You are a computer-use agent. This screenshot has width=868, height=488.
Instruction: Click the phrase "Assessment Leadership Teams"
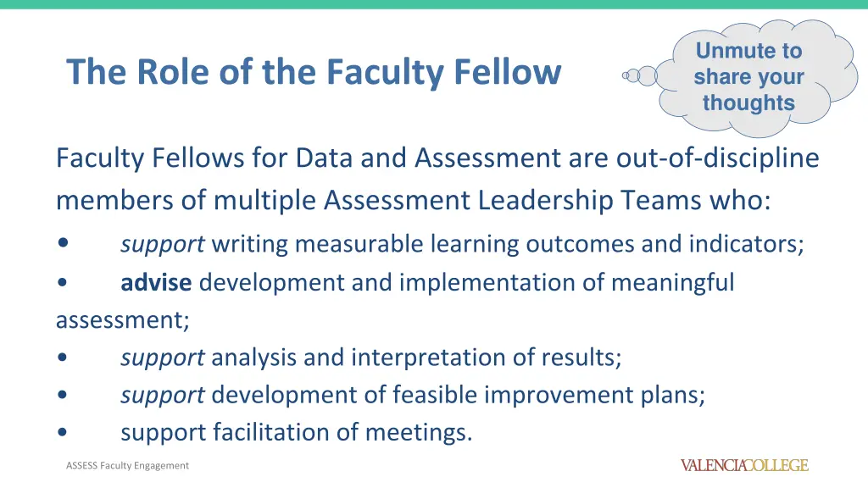pos(544,202)
